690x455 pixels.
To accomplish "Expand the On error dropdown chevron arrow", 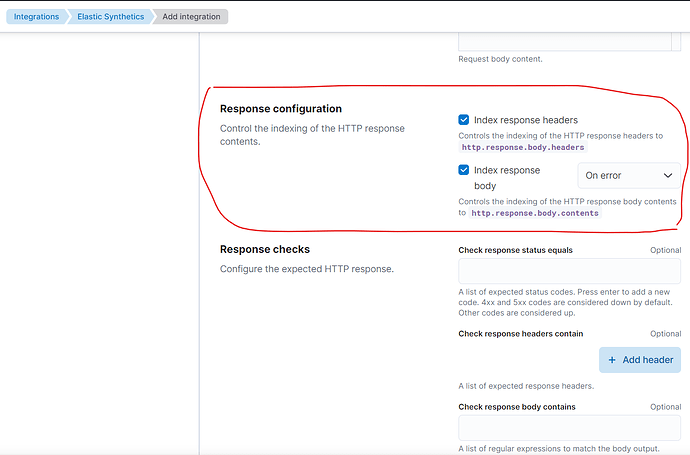I will coord(668,176).
